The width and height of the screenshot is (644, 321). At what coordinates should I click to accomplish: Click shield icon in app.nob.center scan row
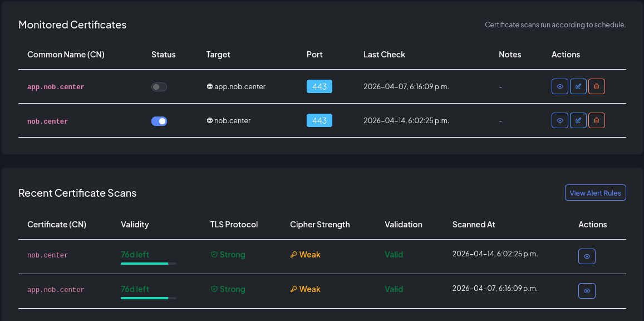pyautogui.click(x=214, y=289)
